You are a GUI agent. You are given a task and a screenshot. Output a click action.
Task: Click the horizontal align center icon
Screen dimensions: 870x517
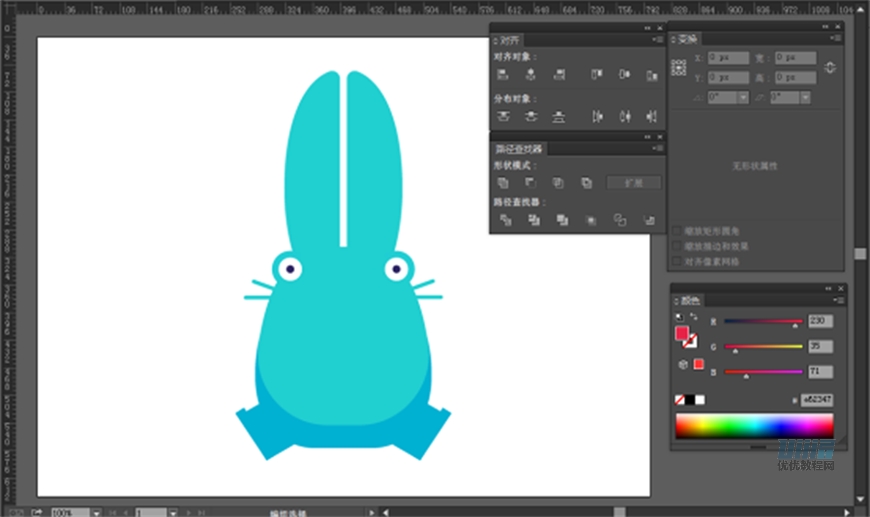531,75
